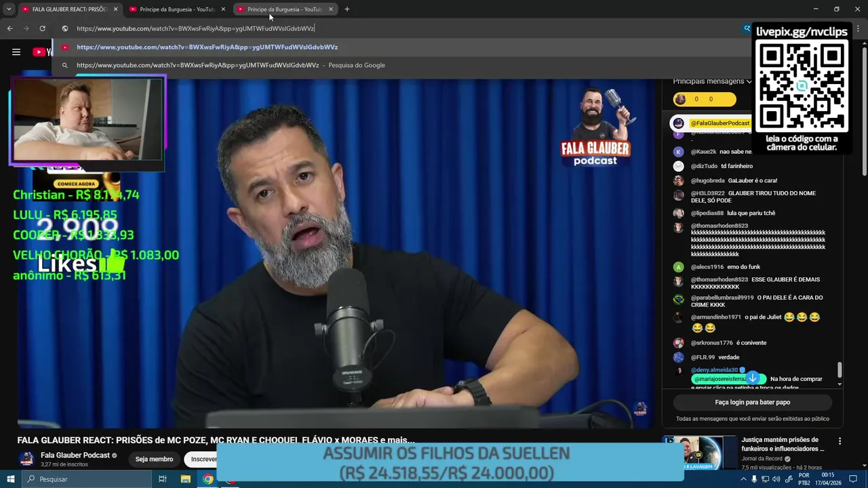Close the FALA GLAUBER REACT tab
Screen dimensions: 868x488
click(x=115, y=9)
